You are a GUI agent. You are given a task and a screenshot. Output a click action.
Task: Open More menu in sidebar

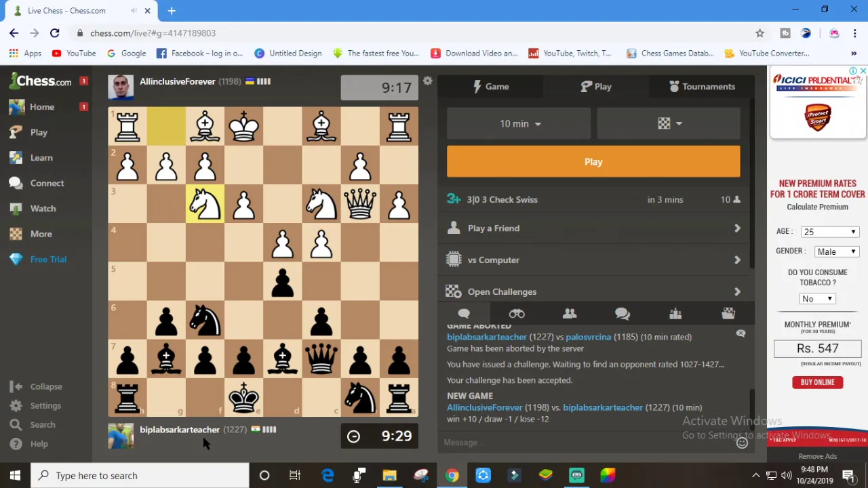pyautogui.click(x=41, y=234)
